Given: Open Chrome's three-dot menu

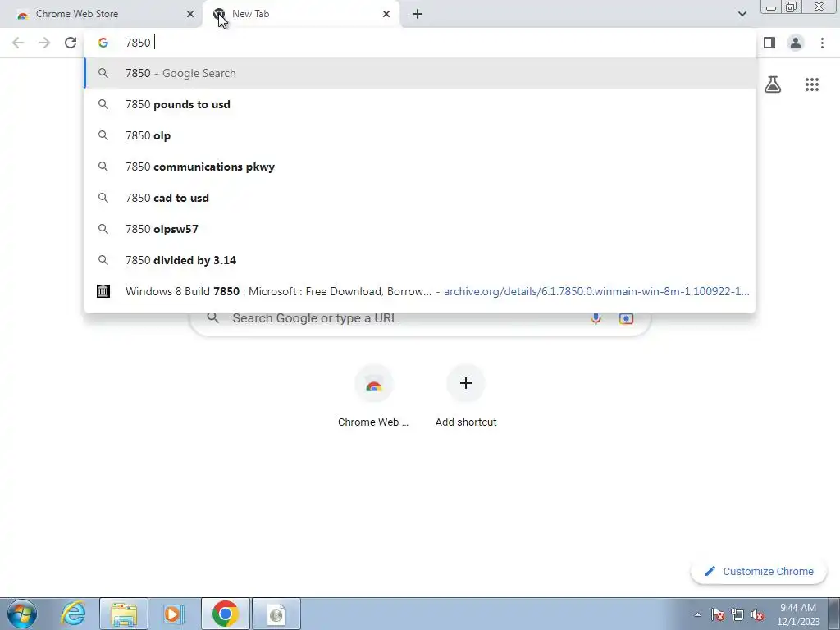Looking at the screenshot, I should click(822, 43).
